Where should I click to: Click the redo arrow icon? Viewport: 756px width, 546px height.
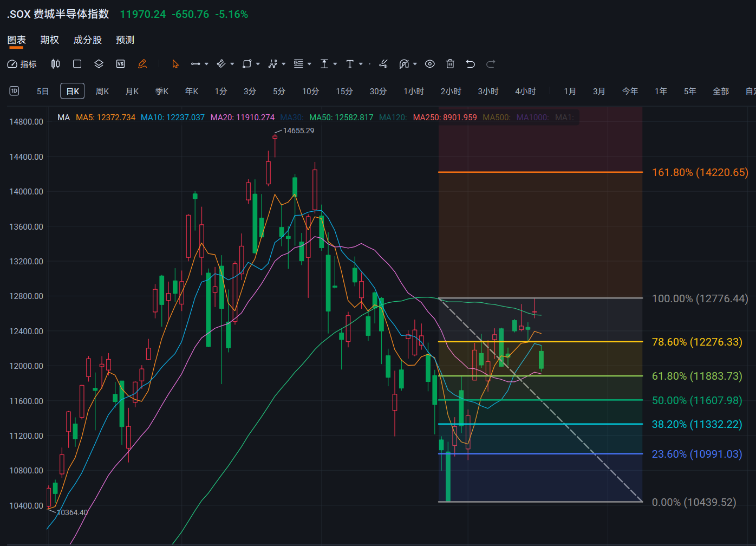491,64
